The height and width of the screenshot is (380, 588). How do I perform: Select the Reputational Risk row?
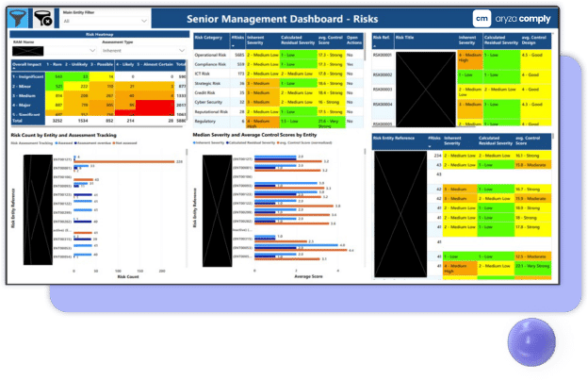tap(278, 112)
